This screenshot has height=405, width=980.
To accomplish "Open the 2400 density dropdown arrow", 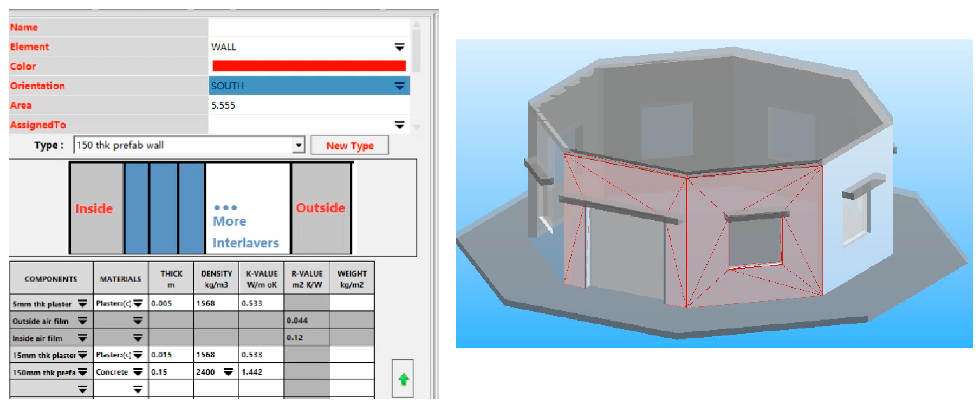I will coord(228,373).
